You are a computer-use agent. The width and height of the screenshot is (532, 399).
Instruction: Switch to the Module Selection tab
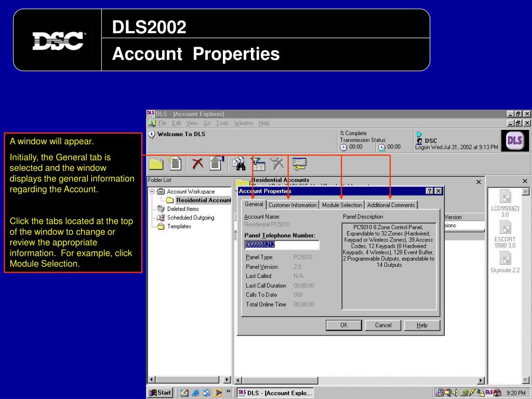pyautogui.click(x=341, y=205)
